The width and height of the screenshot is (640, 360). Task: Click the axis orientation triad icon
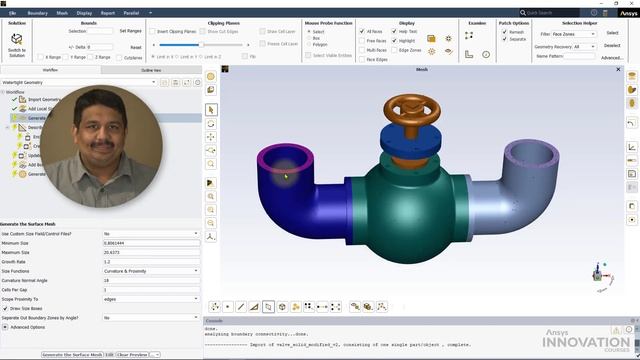coord(211,236)
